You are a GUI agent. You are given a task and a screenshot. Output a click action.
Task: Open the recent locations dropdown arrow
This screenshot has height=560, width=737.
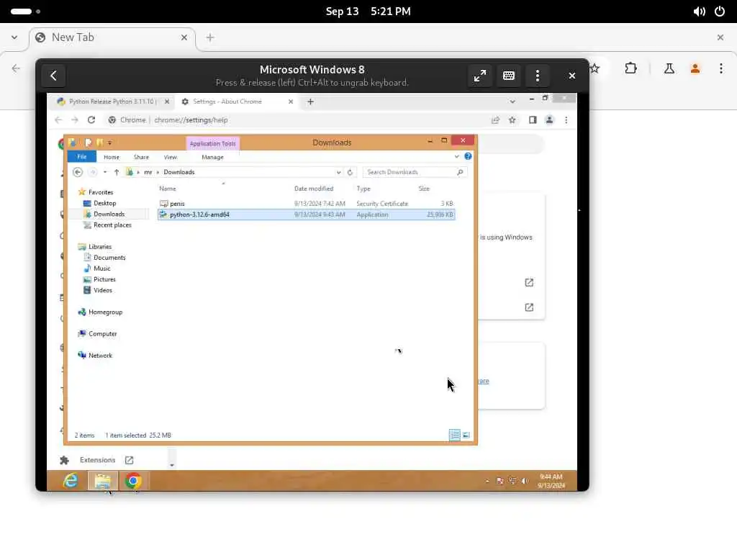point(105,172)
